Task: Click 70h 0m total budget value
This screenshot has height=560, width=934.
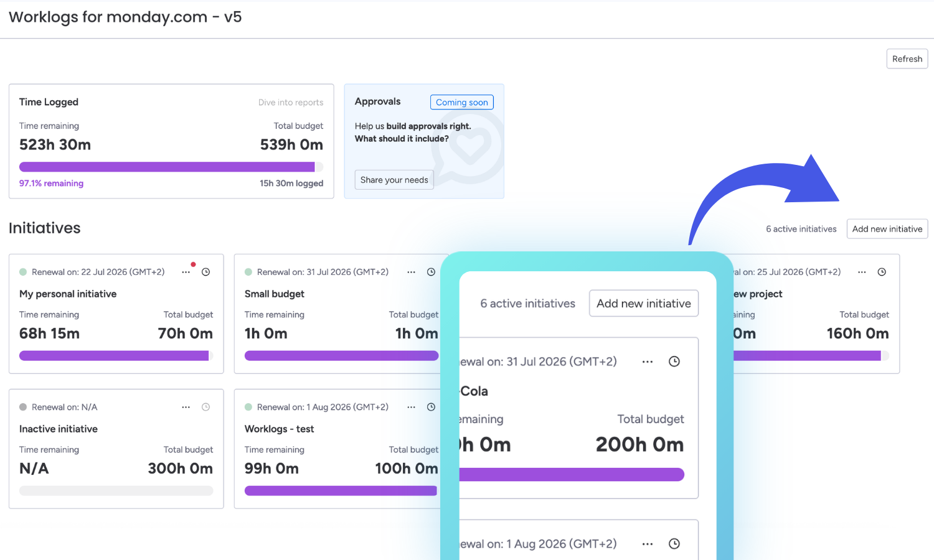Action: [186, 334]
